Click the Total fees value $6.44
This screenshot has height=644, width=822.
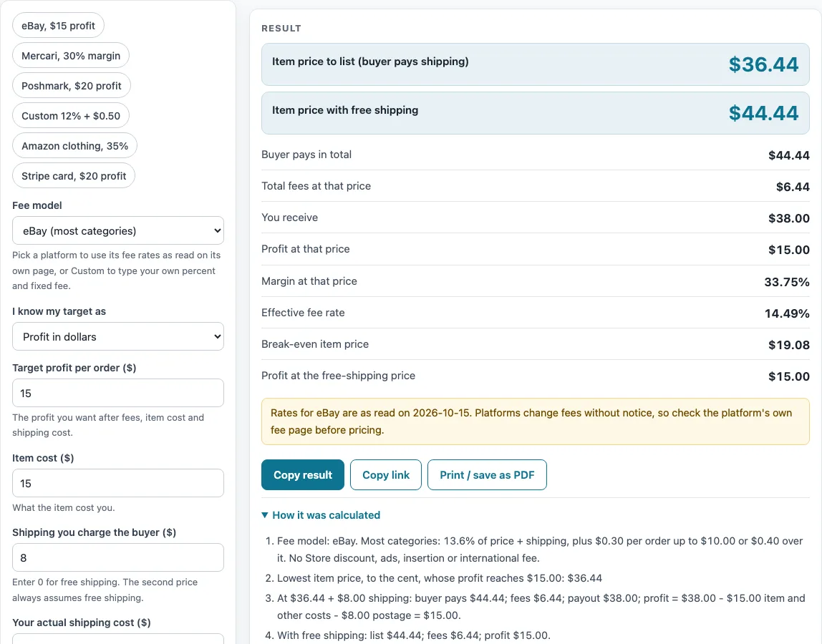click(793, 187)
